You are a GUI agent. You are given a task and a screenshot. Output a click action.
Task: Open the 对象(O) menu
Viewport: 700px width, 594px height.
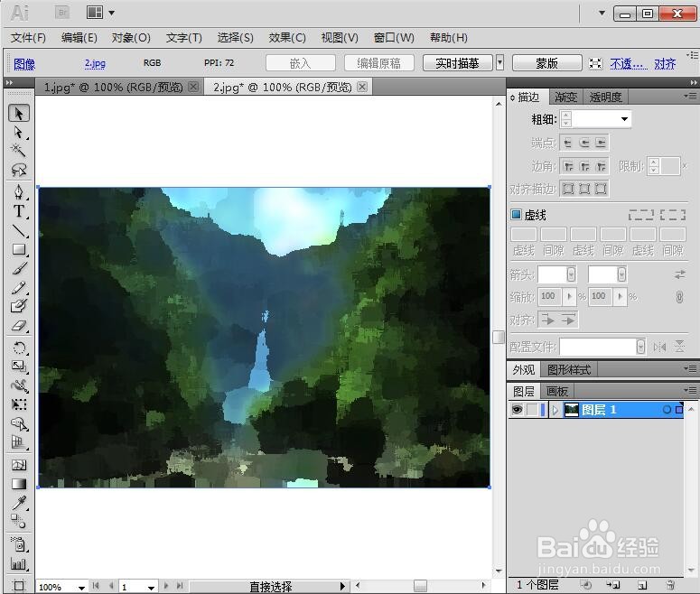coord(131,38)
